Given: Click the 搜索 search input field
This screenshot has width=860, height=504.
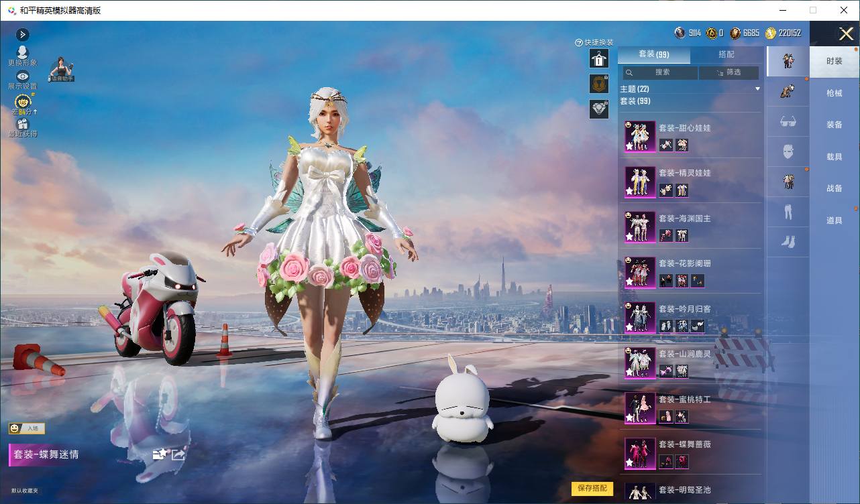Looking at the screenshot, I should [x=660, y=72].
